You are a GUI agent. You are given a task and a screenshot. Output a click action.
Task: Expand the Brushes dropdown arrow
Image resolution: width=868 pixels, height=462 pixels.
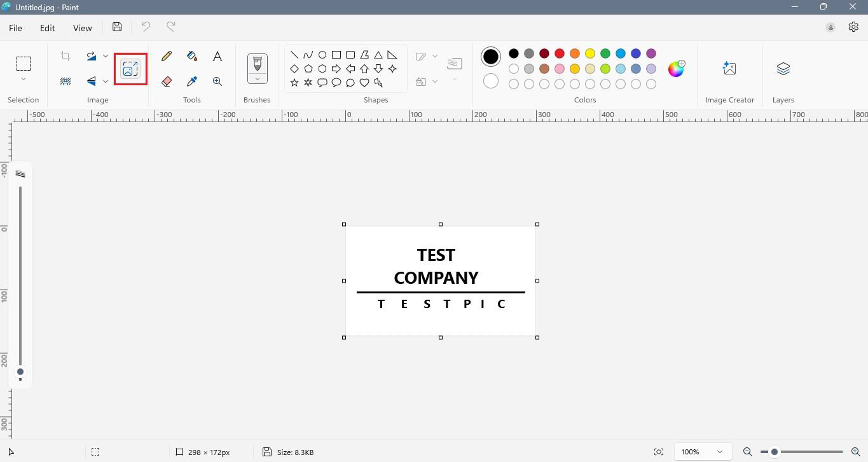(258, 79)
